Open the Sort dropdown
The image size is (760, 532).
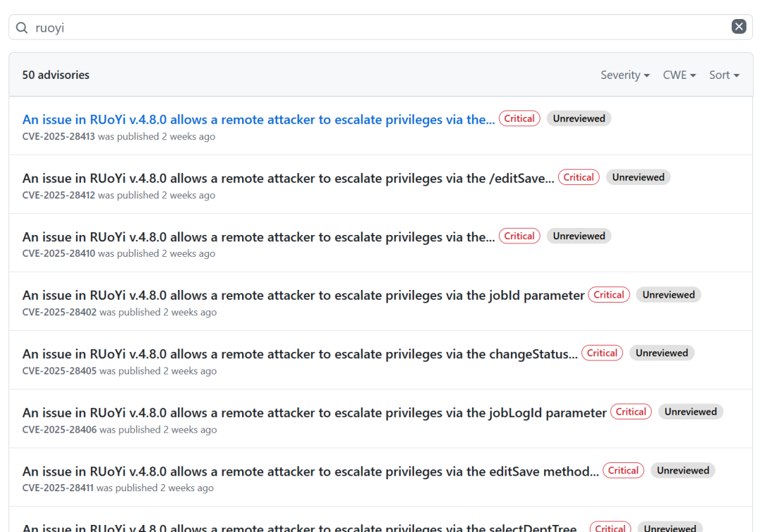[x=724, y=75]
